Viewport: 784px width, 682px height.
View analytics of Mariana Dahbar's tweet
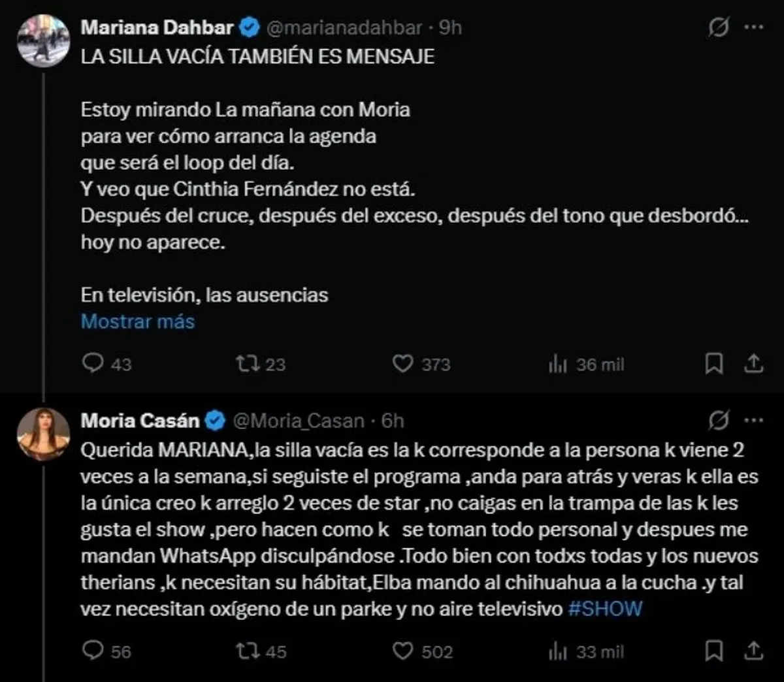(x=558, y=365)
